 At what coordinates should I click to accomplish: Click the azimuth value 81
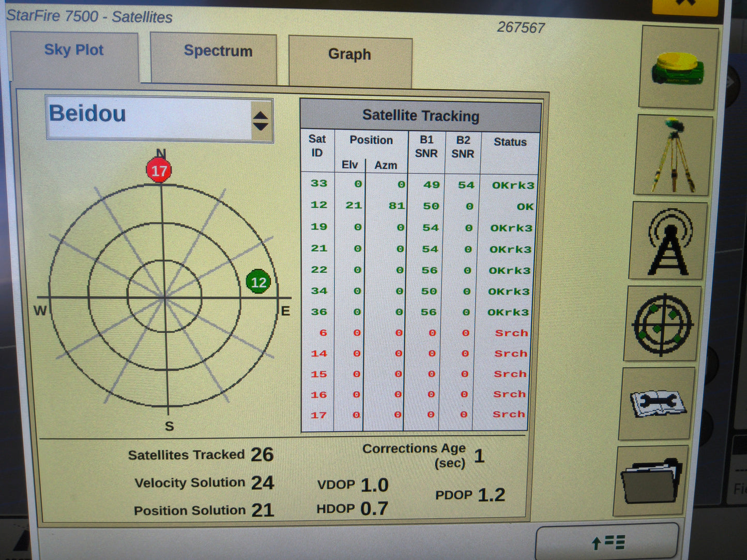click(x=397, y=206)
